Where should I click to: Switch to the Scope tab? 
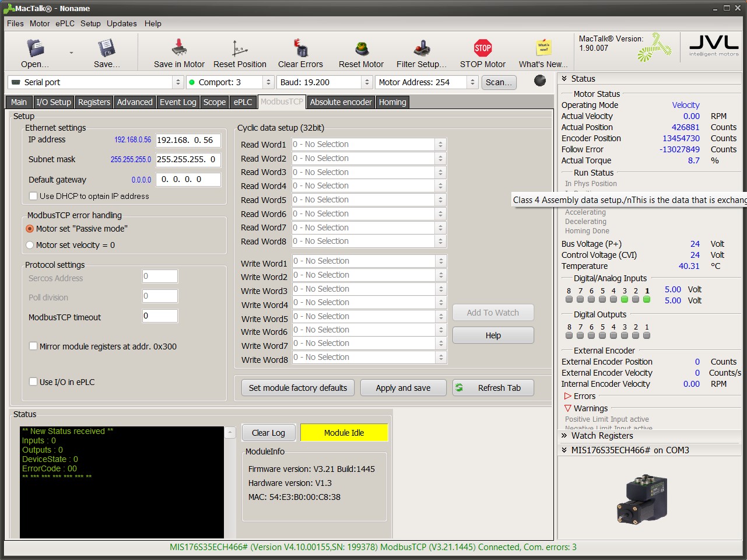point(215,102)
